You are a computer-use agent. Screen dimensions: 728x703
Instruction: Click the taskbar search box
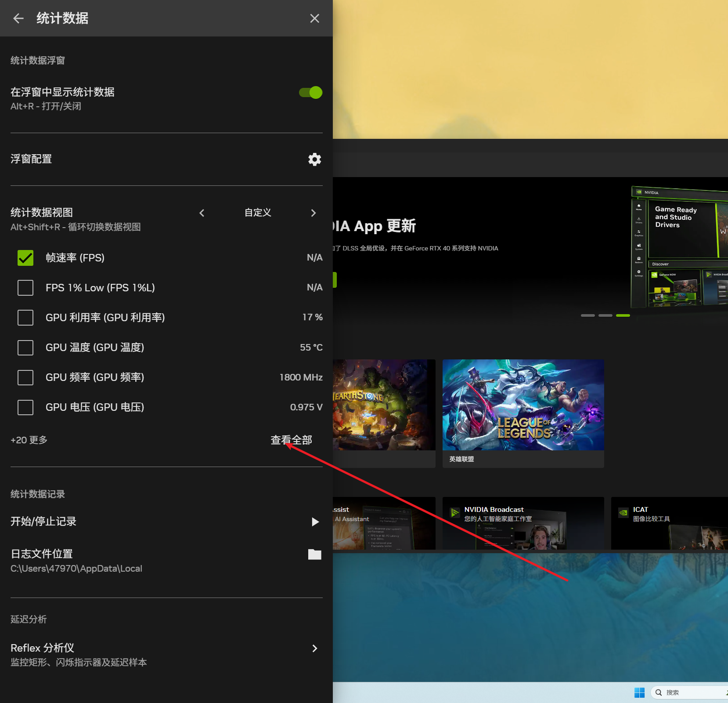point(689,692)
